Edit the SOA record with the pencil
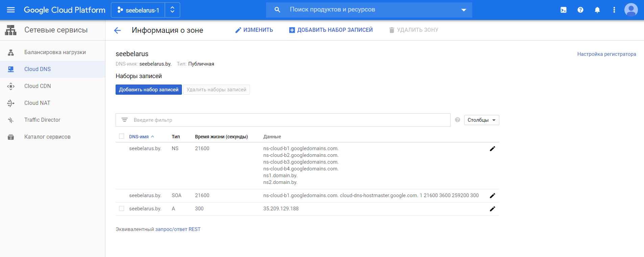This screenshot has height=257, width=644. pos(493,196)
